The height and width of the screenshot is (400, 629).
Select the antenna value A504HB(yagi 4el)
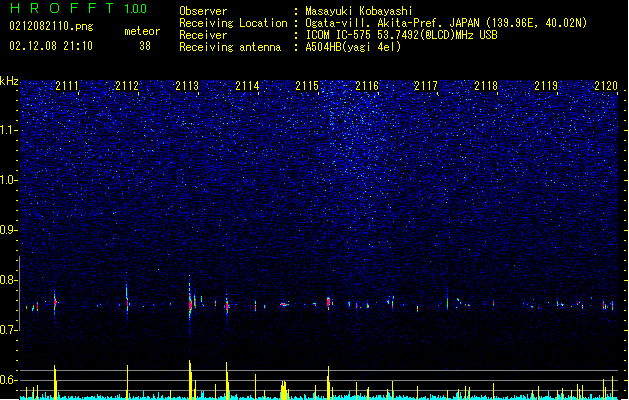coord(353,47)
